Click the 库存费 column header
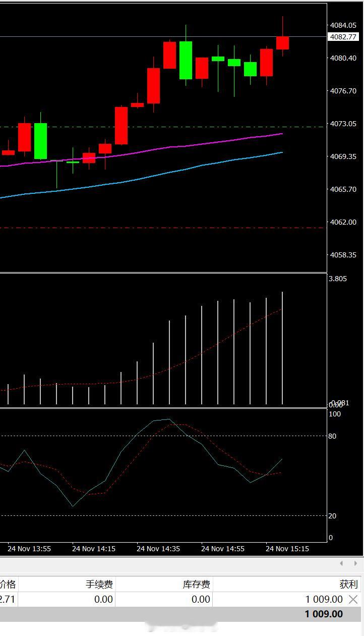 coord(196,585)
